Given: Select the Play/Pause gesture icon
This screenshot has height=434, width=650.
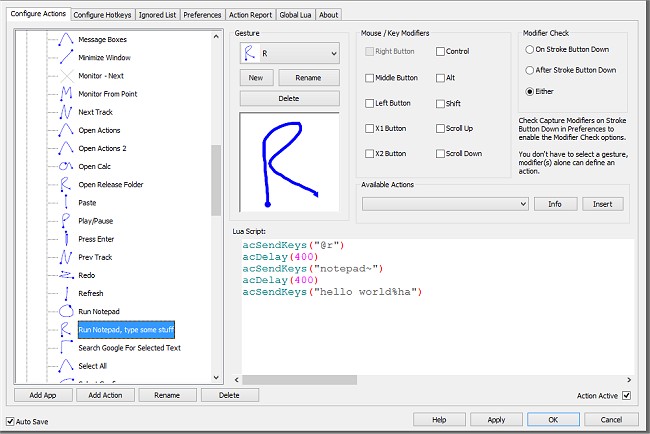Looking at the screenshot, I should 65,221.
